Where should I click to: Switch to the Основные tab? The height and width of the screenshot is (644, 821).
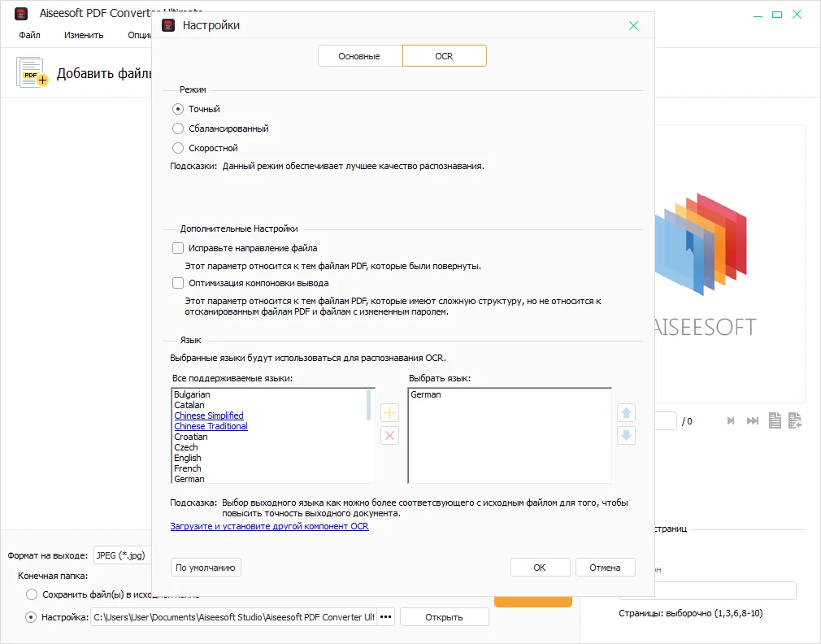[x=360, y=56]
